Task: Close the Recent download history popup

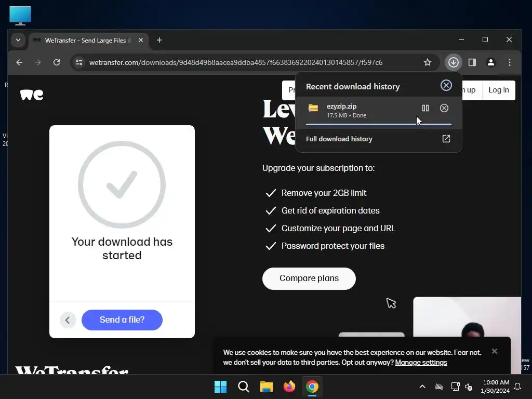Action: 446,86
